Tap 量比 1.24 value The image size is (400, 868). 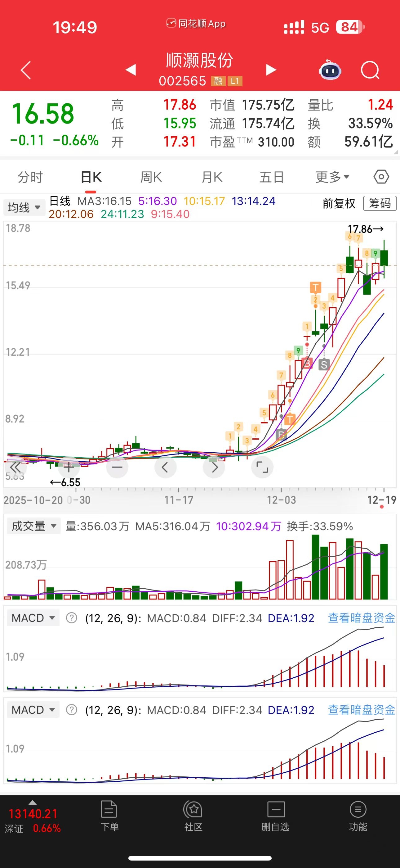(x=380, y=105)
